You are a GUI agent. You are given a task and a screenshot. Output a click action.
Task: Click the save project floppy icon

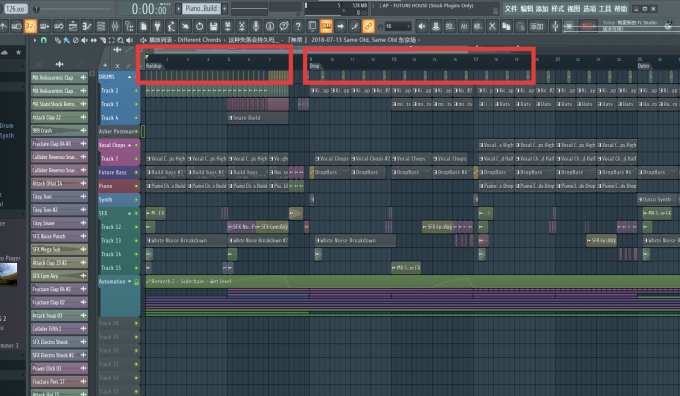pyautogui.click(x=213, y=26)
